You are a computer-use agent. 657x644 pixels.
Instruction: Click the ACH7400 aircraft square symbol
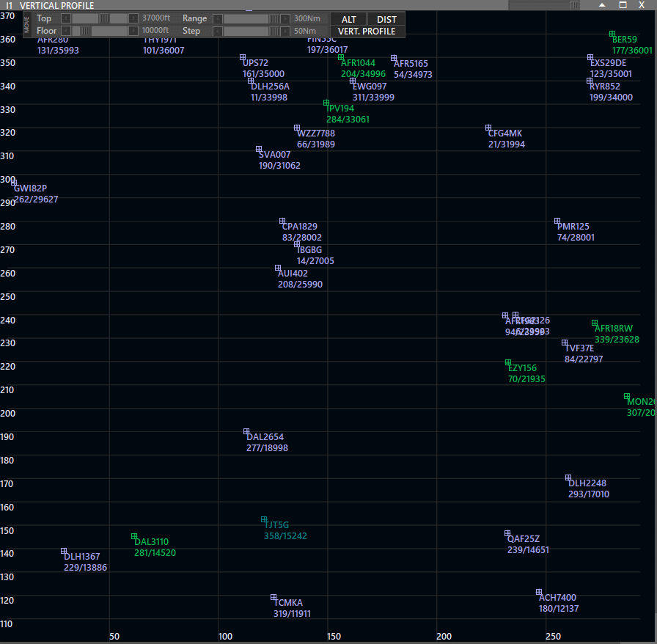(x=539, y=592)
